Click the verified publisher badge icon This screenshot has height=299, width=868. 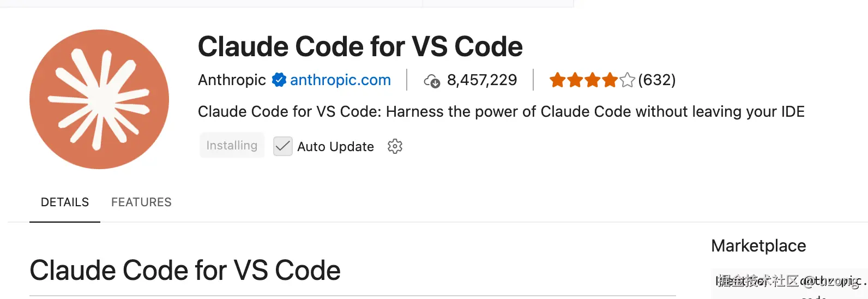coord(279,80)
